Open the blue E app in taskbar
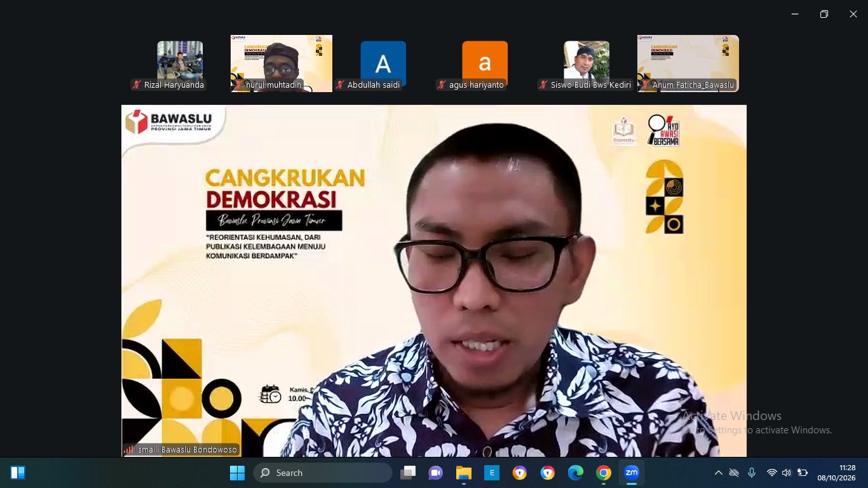This screenshot has height=488, width=868. click(492, 473)
